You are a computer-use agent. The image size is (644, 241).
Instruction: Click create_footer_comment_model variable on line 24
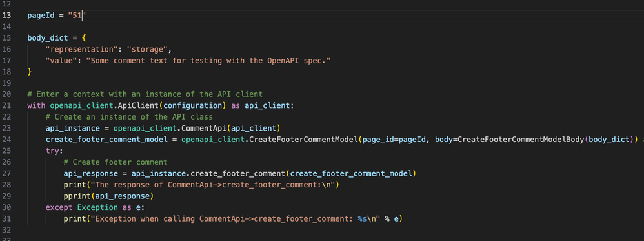click(x=106, y=140)
